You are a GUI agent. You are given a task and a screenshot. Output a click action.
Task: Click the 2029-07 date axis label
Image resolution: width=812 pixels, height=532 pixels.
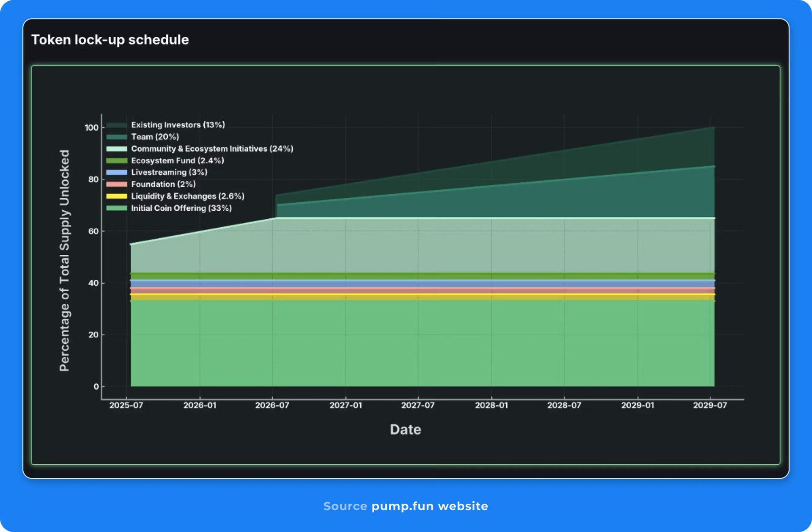710,405
